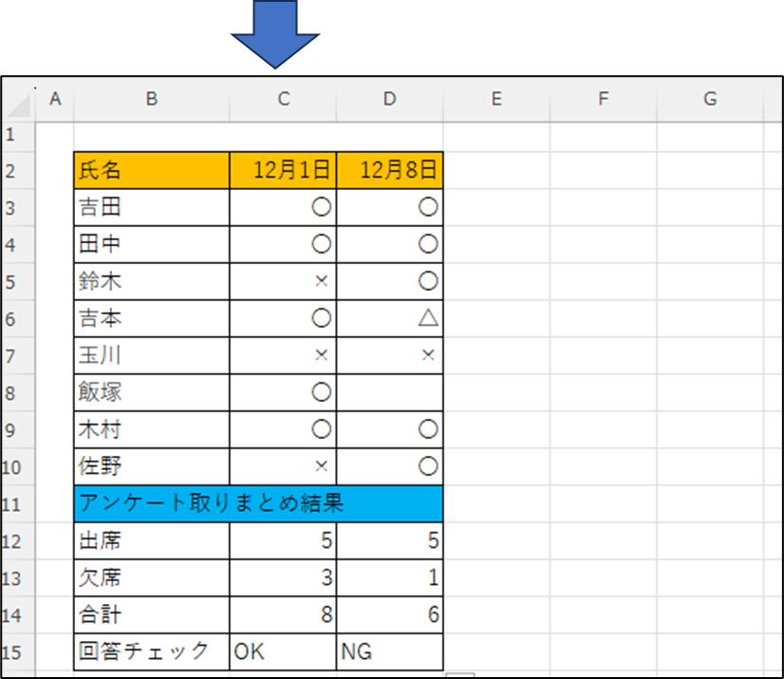Image resolution: width=784 pixels, height=679 pixels.
Task: Select column E header
Action: (x=496, y=99)
